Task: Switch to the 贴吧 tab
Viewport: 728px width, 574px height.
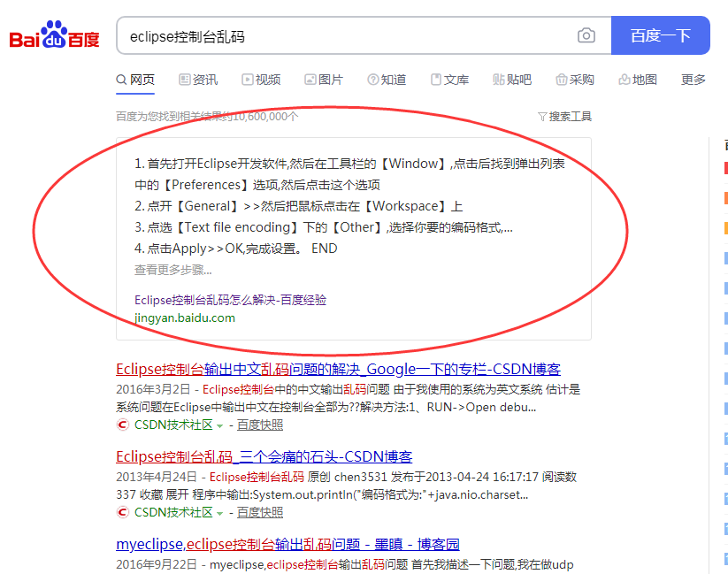Action: pos(512,80)
